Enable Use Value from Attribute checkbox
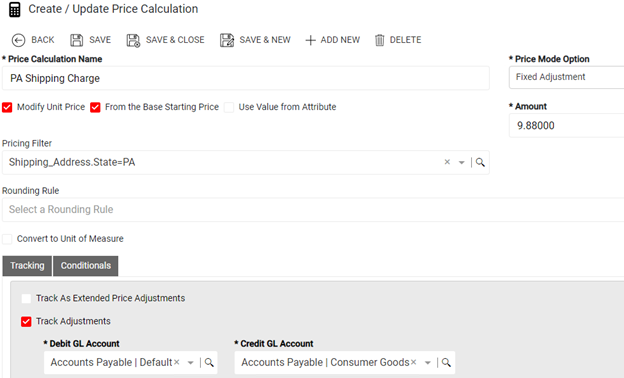This screenshot has width=624, height=378. pos(229,107)
